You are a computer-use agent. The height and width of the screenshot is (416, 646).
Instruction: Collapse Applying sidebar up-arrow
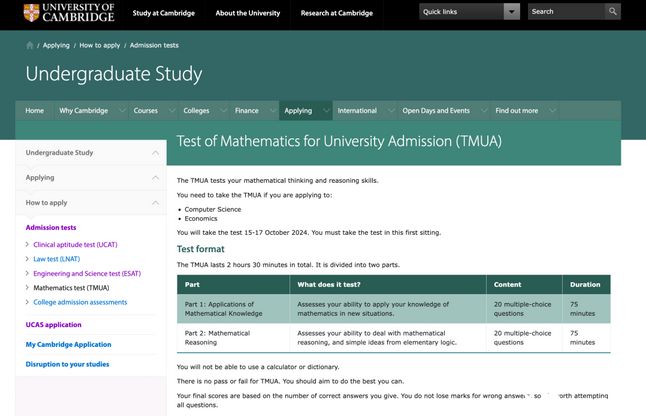(155, 178)
